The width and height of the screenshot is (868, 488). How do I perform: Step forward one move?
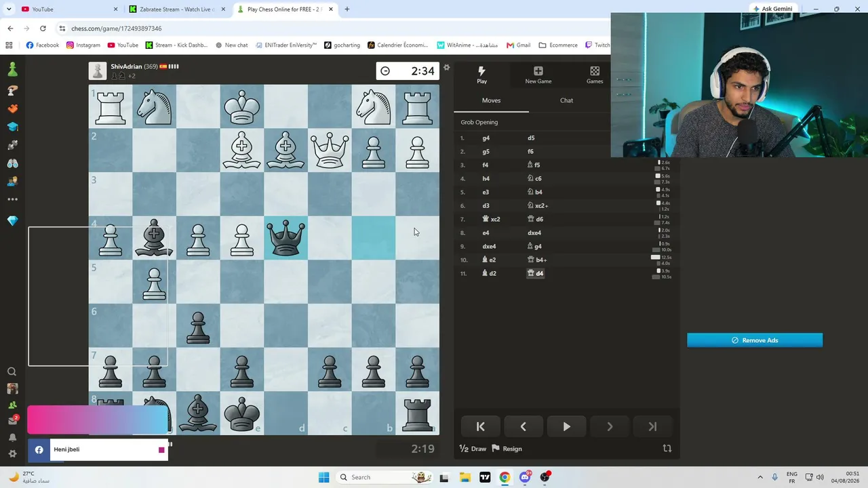pos(610,426)
